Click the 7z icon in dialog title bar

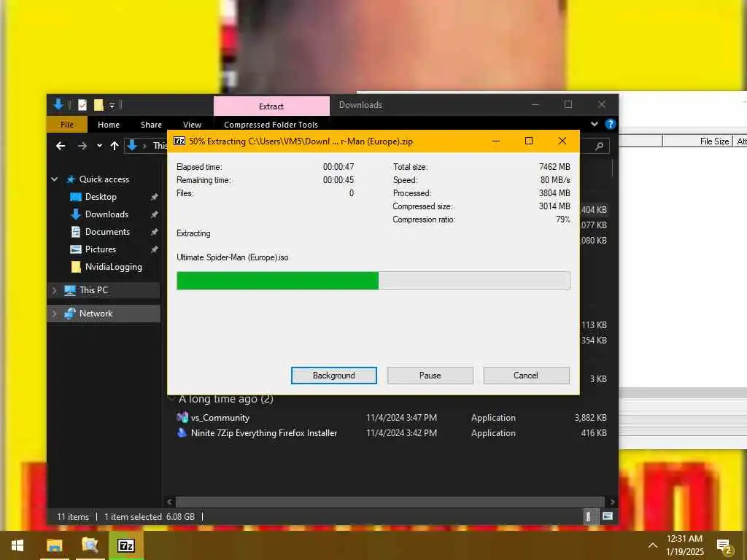click(179, 141)
